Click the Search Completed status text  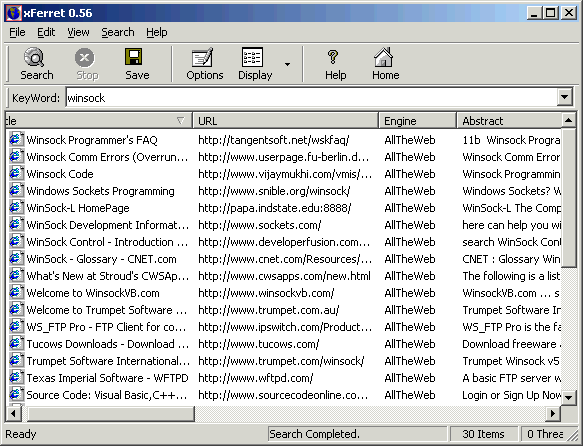tap(314, 434)
